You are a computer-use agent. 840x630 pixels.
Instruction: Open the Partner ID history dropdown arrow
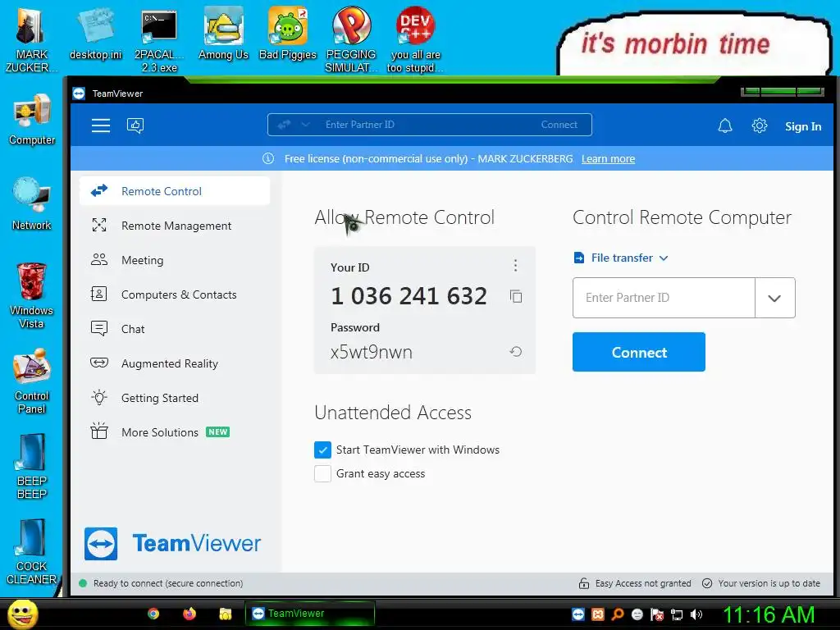pos(774,298)
